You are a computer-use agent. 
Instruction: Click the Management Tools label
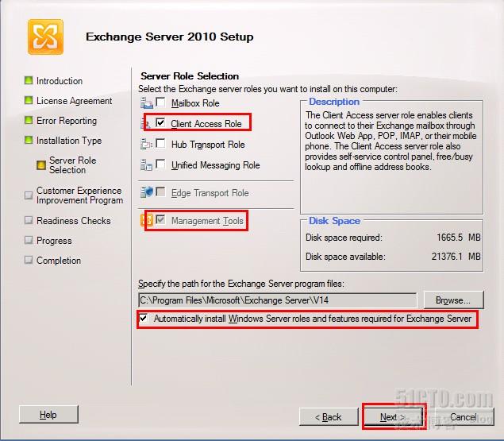click(x=207, y=221)
